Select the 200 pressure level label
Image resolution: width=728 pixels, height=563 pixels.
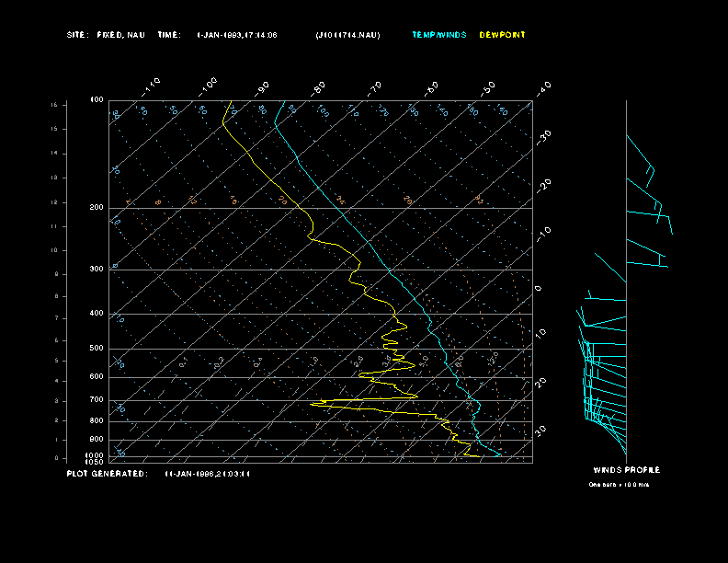pos(97,208)
